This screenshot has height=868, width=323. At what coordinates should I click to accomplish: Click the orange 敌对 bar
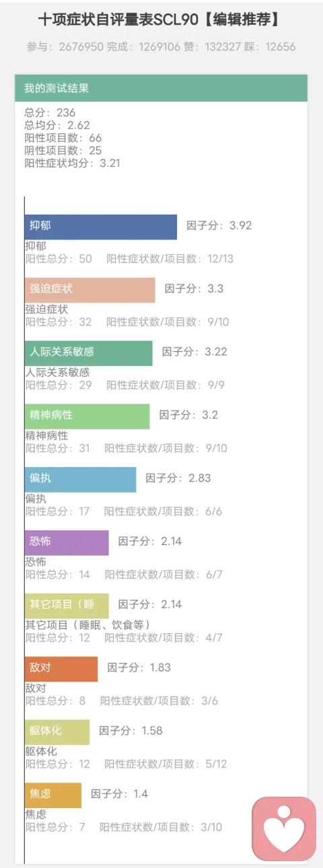coord(61,670)
